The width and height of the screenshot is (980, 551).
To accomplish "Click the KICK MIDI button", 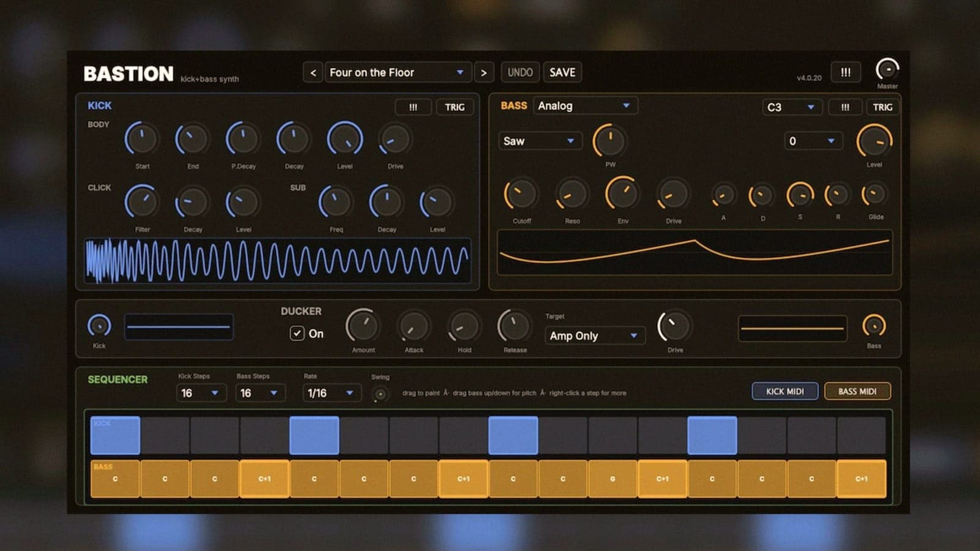I will coord(785,391).
